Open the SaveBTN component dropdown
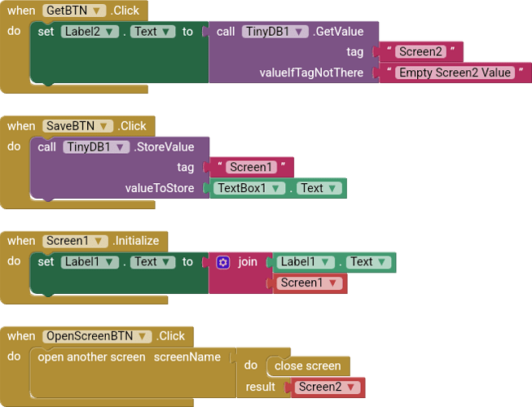 (77, 126)
